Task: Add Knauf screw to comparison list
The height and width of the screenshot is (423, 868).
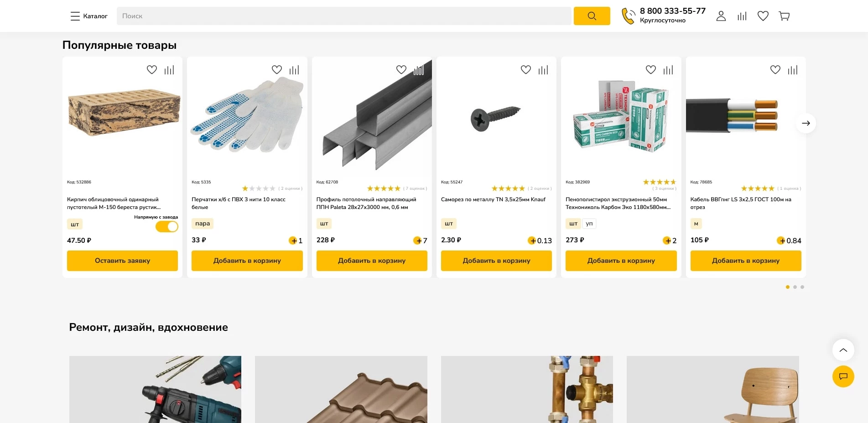Action: [x=543, y=70]
